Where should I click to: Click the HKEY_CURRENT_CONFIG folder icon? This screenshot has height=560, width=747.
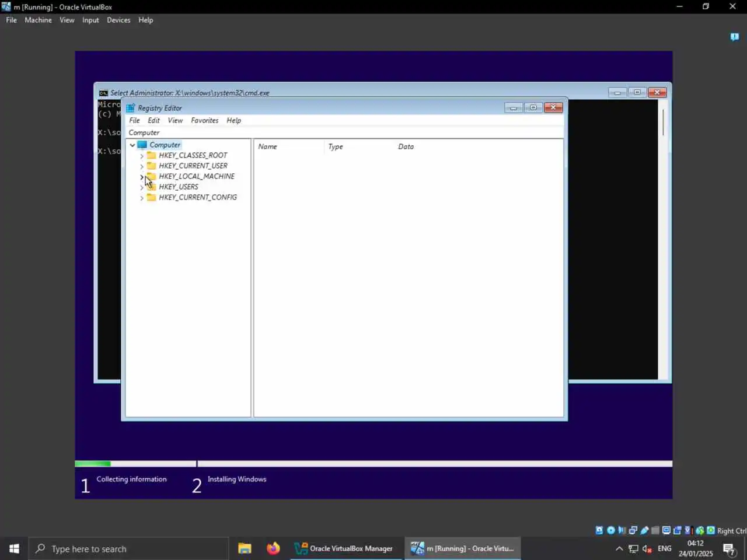click(152, 197)
